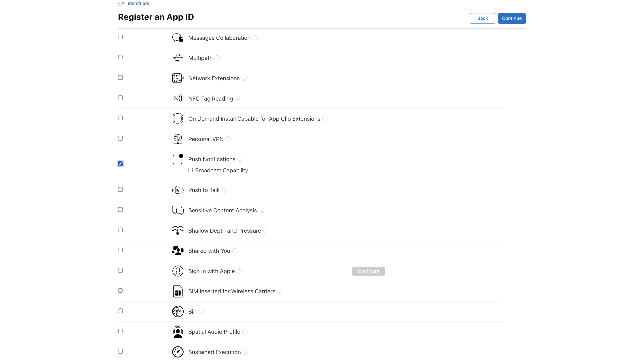Click the Push to Talk icon
The width and height of the screenshot is (644, 363).
tap(178, 190)
